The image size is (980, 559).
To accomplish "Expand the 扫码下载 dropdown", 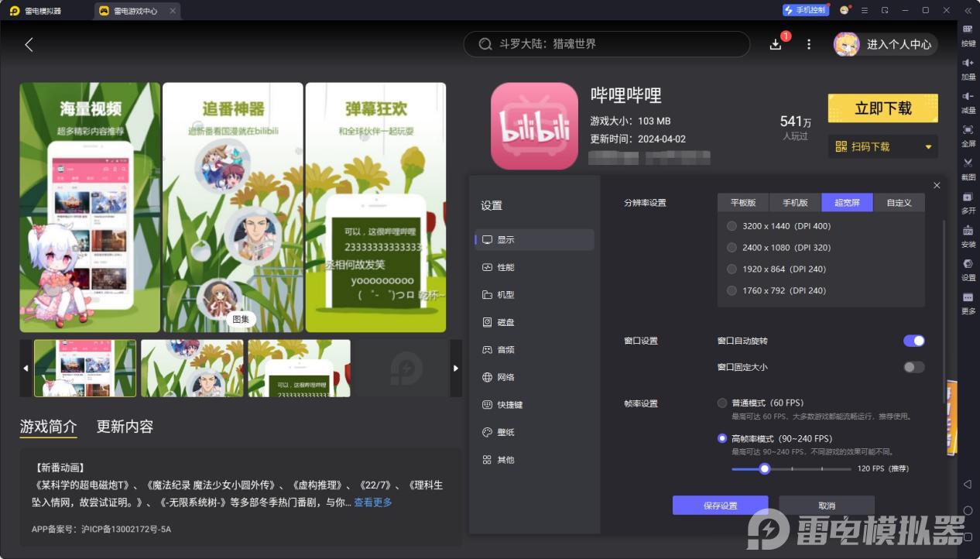I will [x=883, y=146].
